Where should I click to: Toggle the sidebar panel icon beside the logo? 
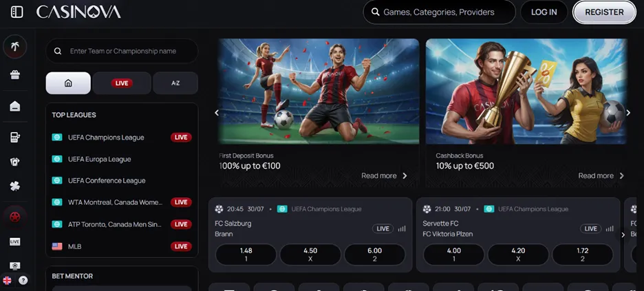pos(17,12)
